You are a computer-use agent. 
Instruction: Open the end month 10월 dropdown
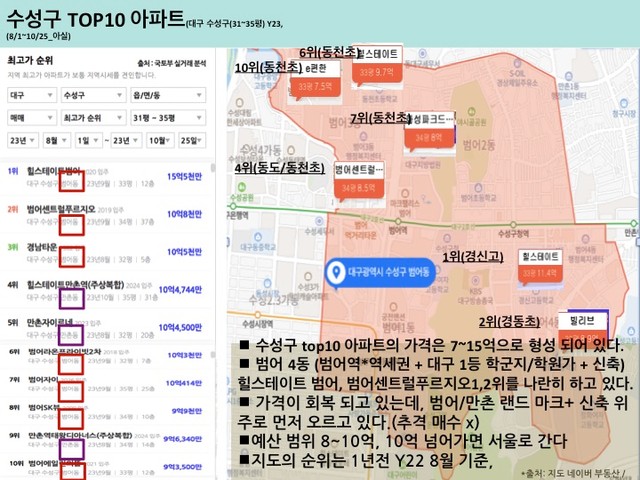pyautogui.click(x=160, y=140)
